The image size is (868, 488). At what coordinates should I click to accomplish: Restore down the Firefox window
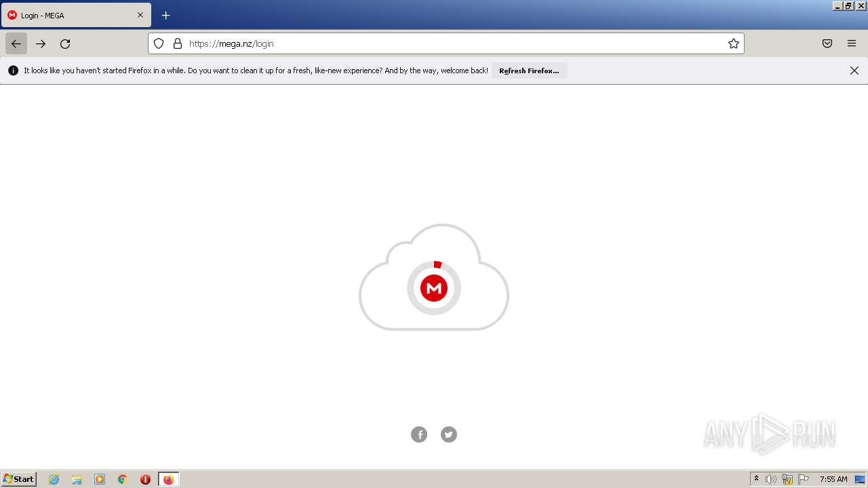click(848, 5)
